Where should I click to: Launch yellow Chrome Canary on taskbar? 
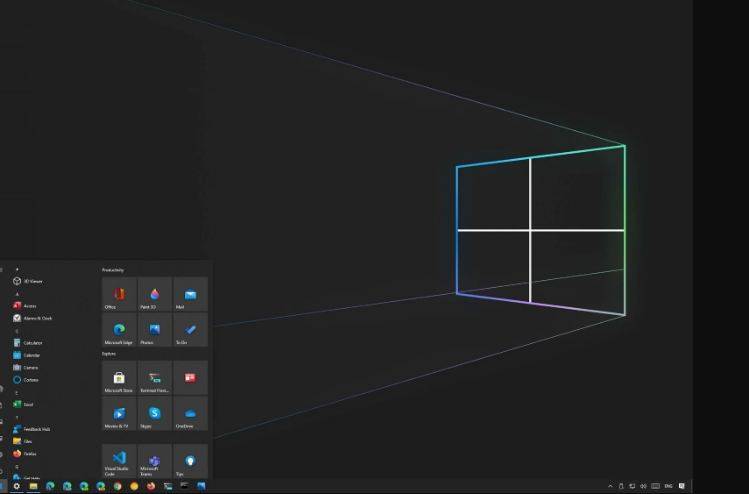134,486
